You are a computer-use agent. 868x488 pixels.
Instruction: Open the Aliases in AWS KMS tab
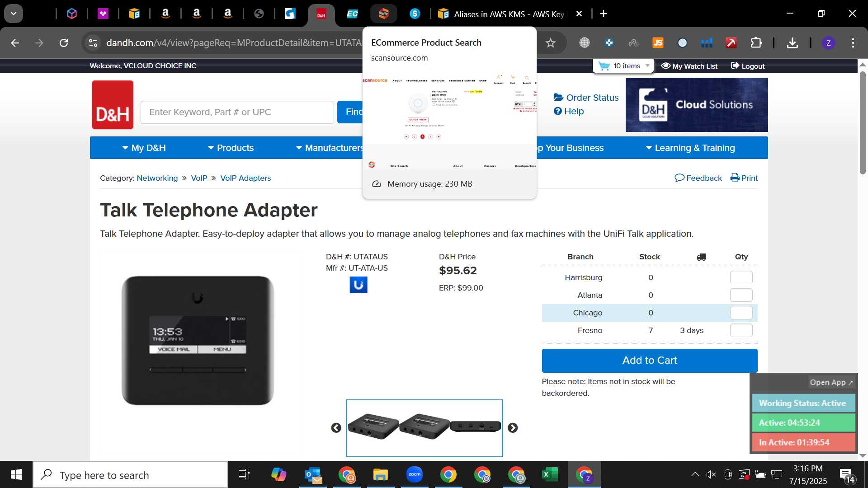[502, 14]
